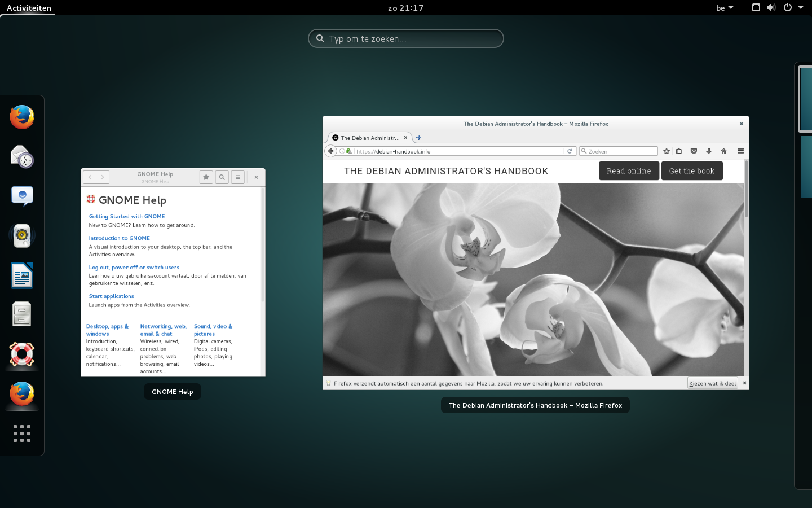Open Empathy chat app from dock
The width and height of the screenshot is (812, 508).
coord(22,196)
